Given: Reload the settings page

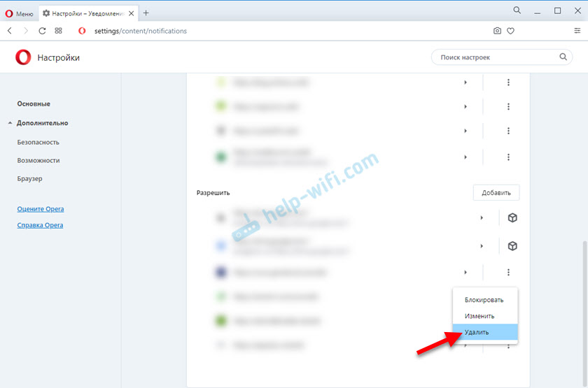Looking at the screenshot, I should point(42,31).
